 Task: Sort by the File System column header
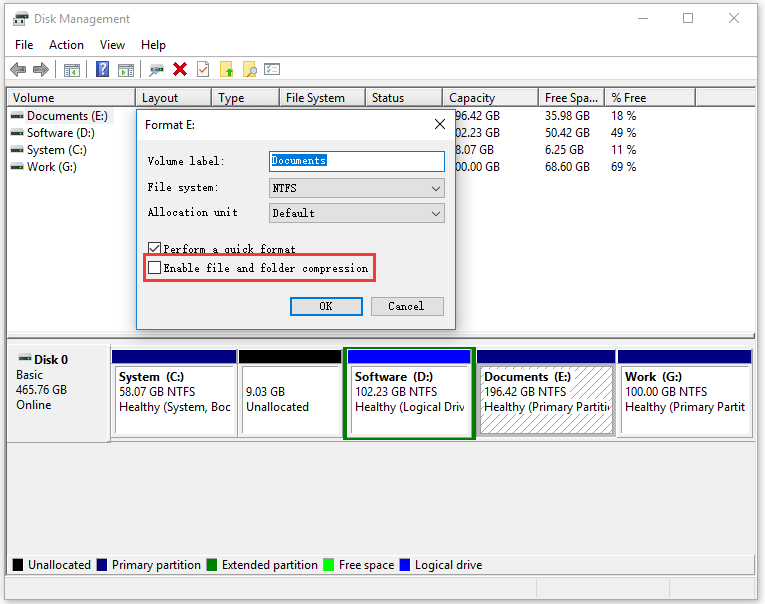pyautogui.click(x=323, y=98)
